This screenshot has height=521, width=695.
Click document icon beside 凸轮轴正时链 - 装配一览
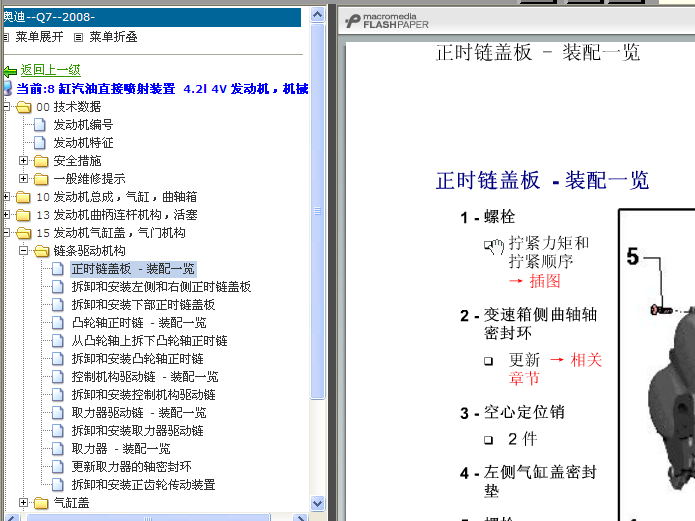coord(58,323)
